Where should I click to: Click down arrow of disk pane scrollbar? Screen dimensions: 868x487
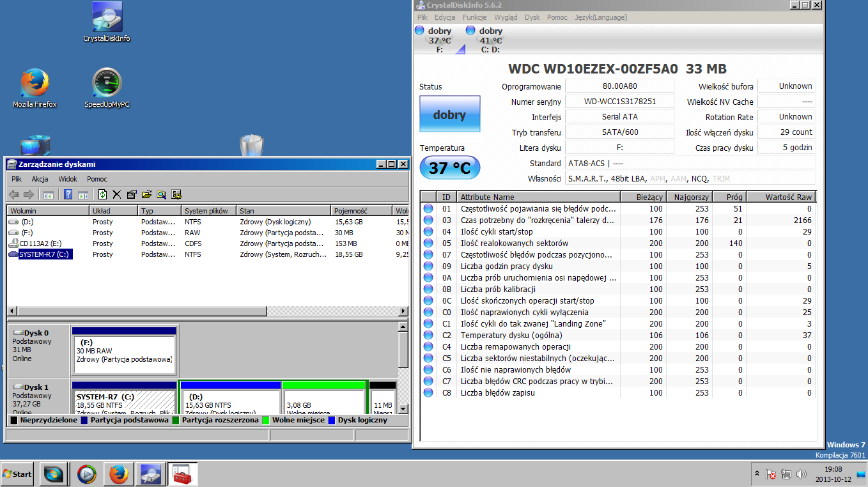[x=403, y=409]
